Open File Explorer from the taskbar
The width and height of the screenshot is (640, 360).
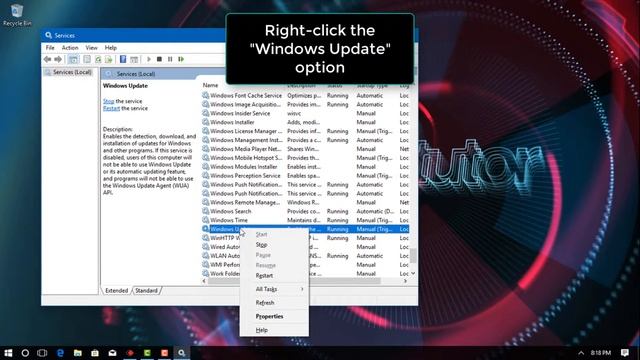point(78,353)
